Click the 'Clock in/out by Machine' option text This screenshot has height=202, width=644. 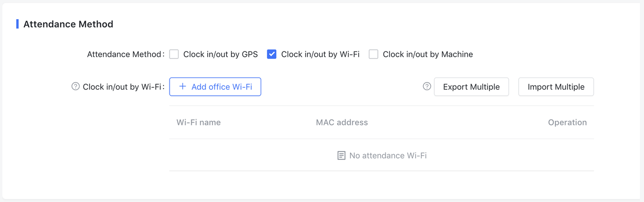tap(428, 54)
